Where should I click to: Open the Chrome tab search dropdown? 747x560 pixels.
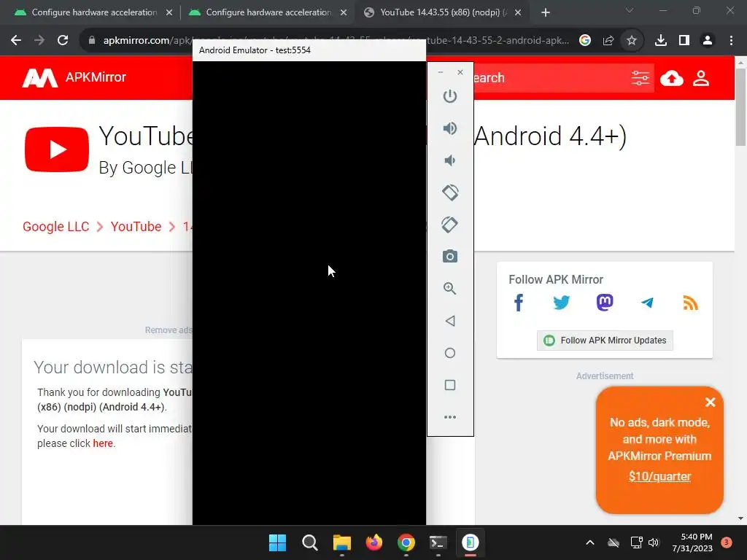coord(630,10)
